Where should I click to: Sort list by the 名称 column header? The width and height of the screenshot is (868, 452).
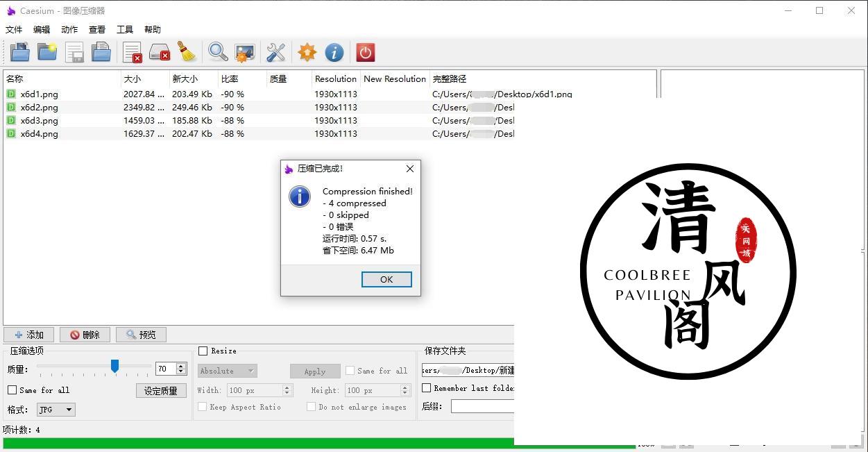click(62, 78)
